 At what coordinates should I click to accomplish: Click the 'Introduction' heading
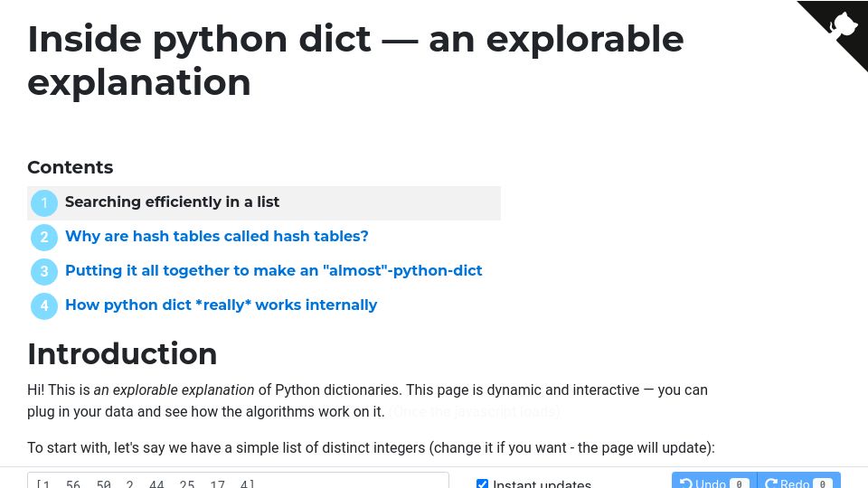122,353
